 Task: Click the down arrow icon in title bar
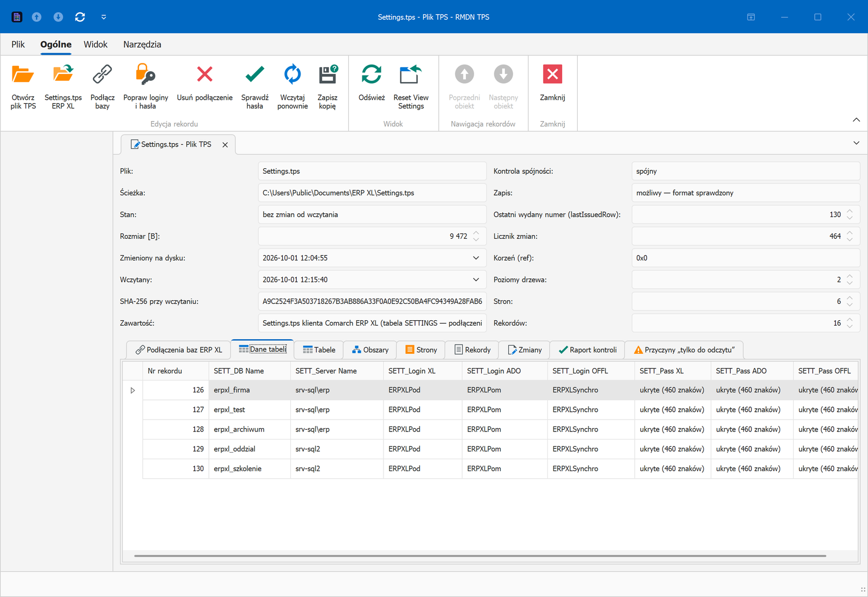58,17
